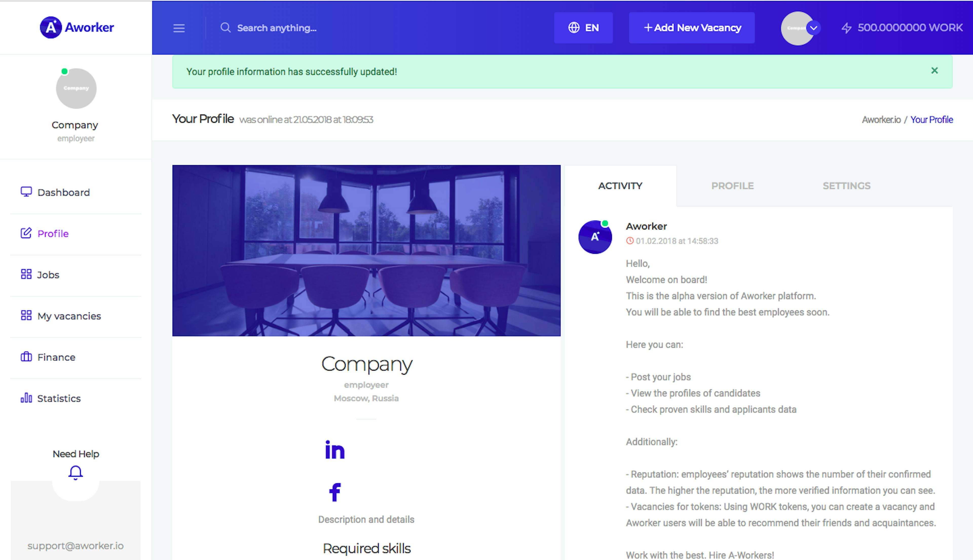The width and height of the screenshot is (973, 560).
Task: Click the support@aworker.io email link
Action: pos(76,546)
